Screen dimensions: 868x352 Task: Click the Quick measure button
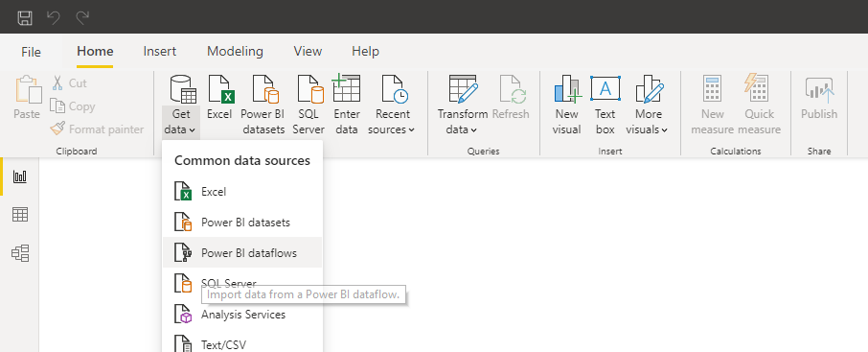pos(760,106)
